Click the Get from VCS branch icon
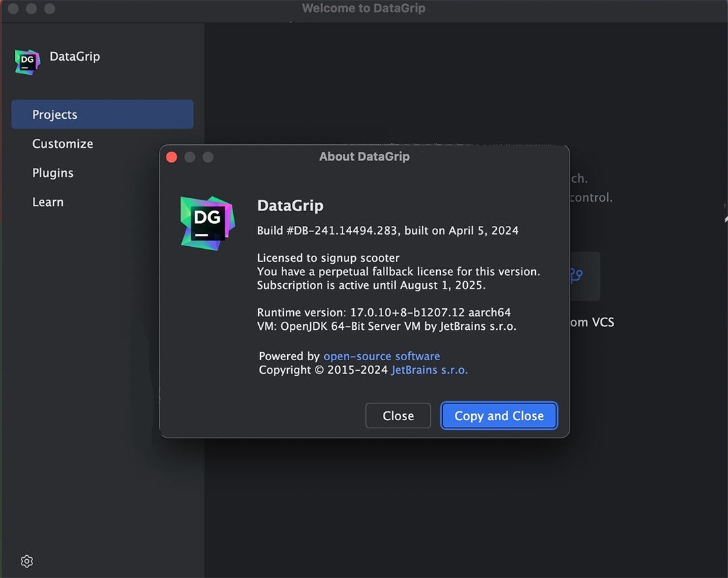This screenshot has height=578, width=728. click(x=576, y=275)
